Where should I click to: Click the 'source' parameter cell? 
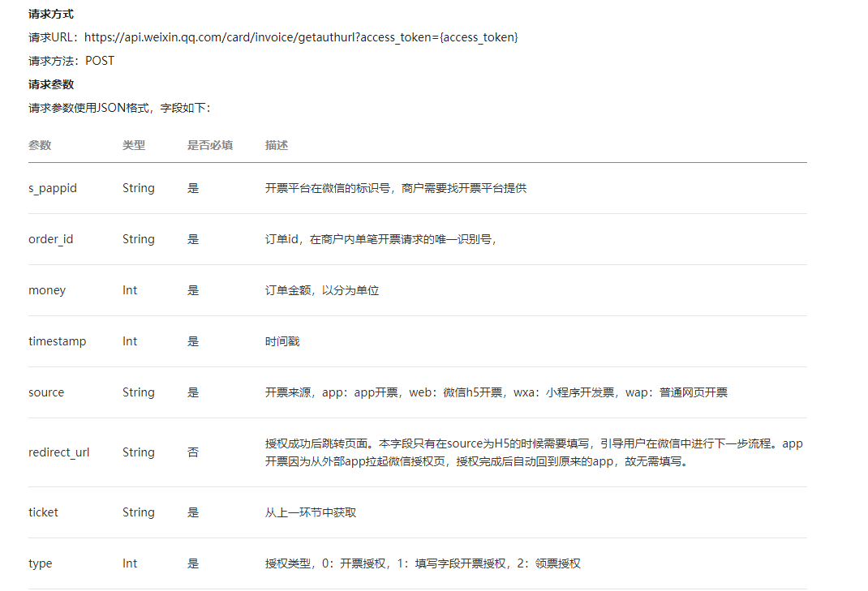(46, 392)
